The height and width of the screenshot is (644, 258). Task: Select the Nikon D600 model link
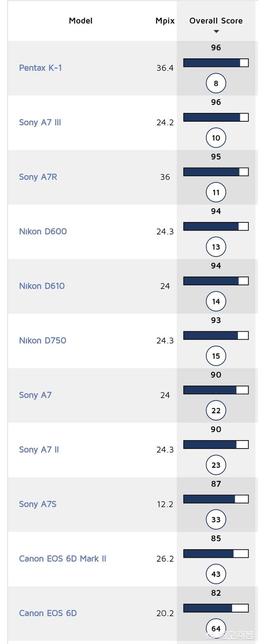coord(43,231)
